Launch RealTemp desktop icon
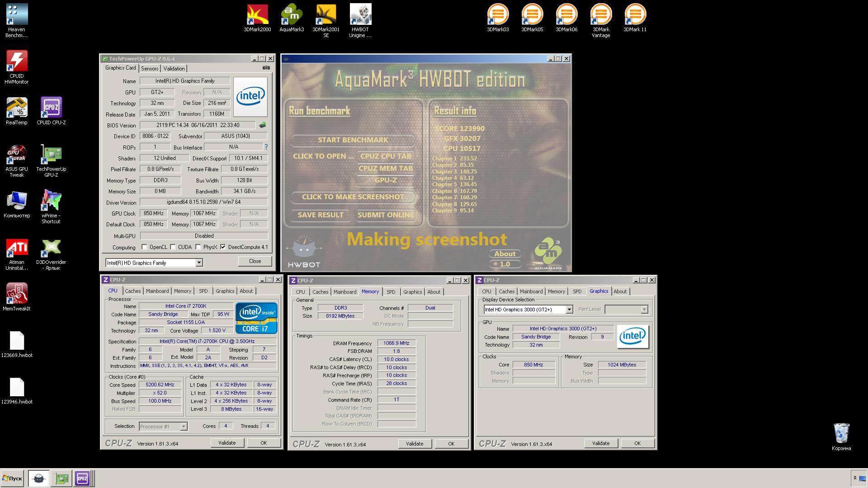This screenshot has width=868, height=488. (x=17, y=111)
